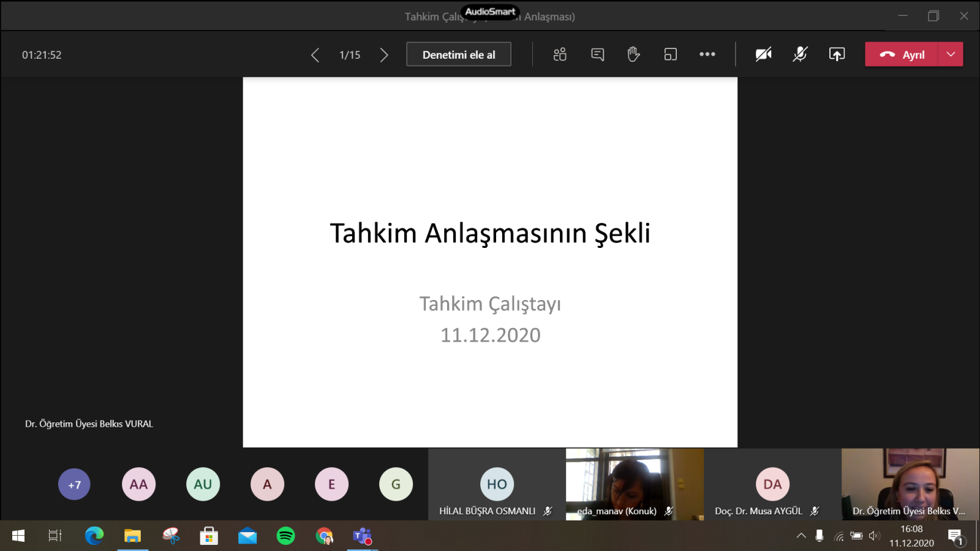Select the HİLAL BÜŞRA OSMANLI participant tile
Viewport: 980px width, 551px height.
[497, 484]
